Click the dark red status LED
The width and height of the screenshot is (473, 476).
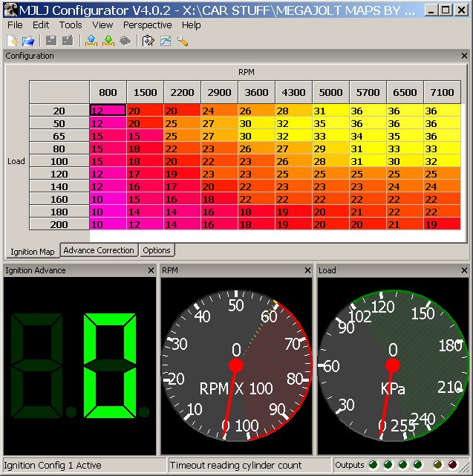[452, 464]
